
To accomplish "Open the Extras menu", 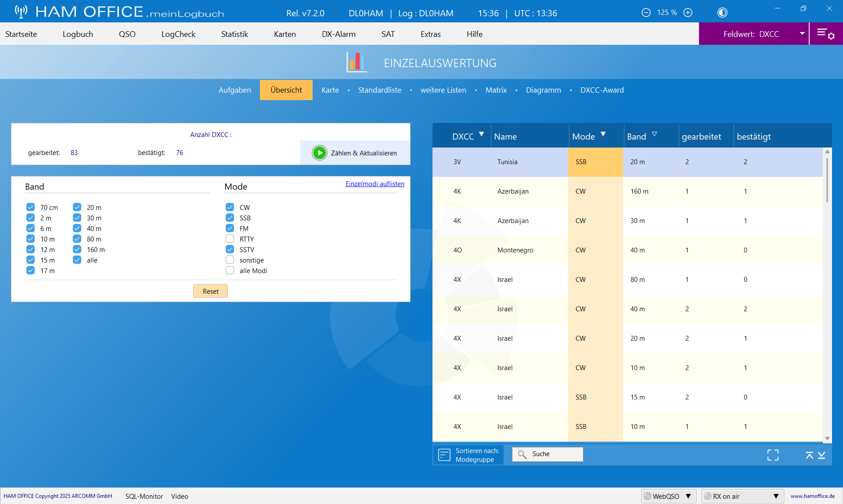I will 430,34.
